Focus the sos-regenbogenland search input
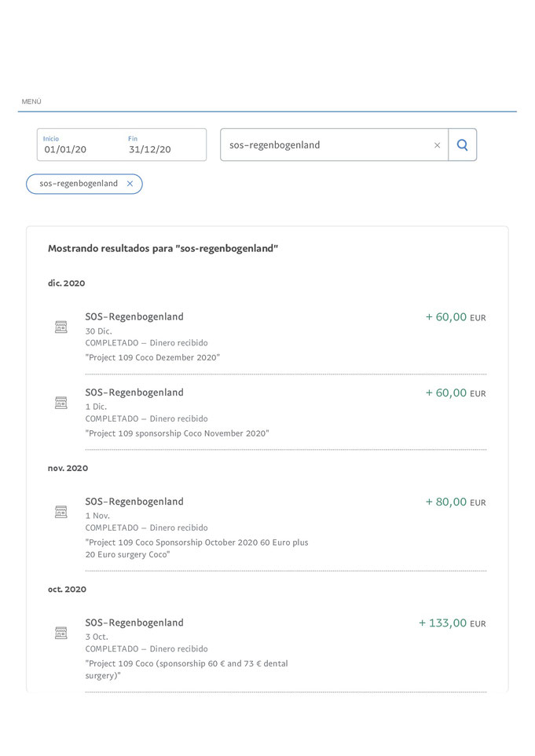 [x=328, y=144]
